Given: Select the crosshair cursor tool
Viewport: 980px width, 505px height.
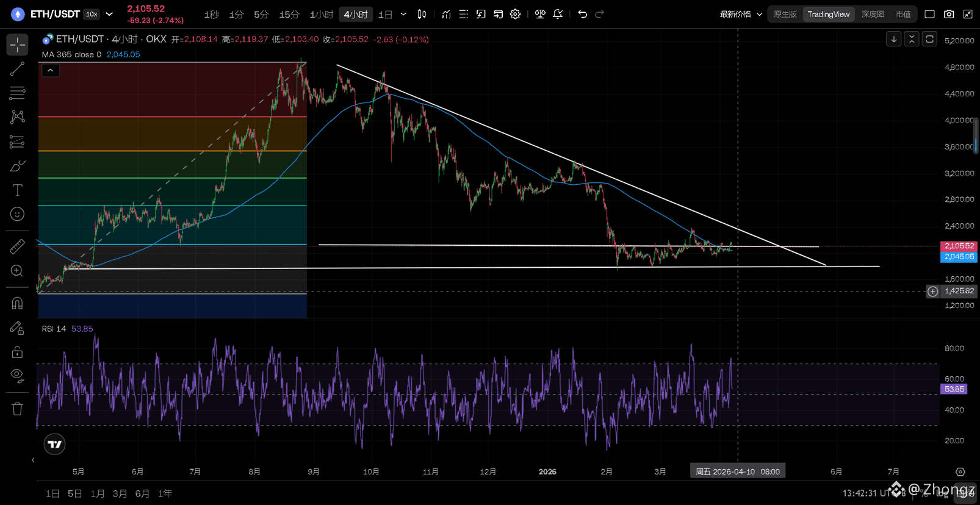Looking at the screenshot, I should tap(17, 45).
